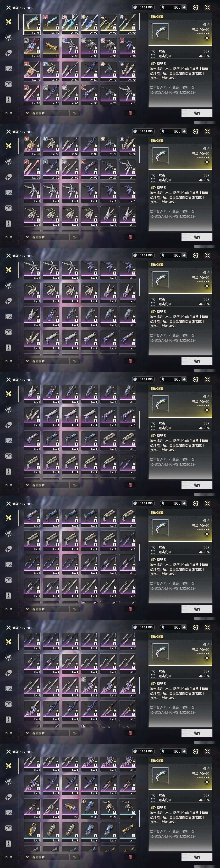Click the 培养 button in the bottommost screen
Viewport: 220px width, 868px height.
pyautogui.click(x=197, y=857)
